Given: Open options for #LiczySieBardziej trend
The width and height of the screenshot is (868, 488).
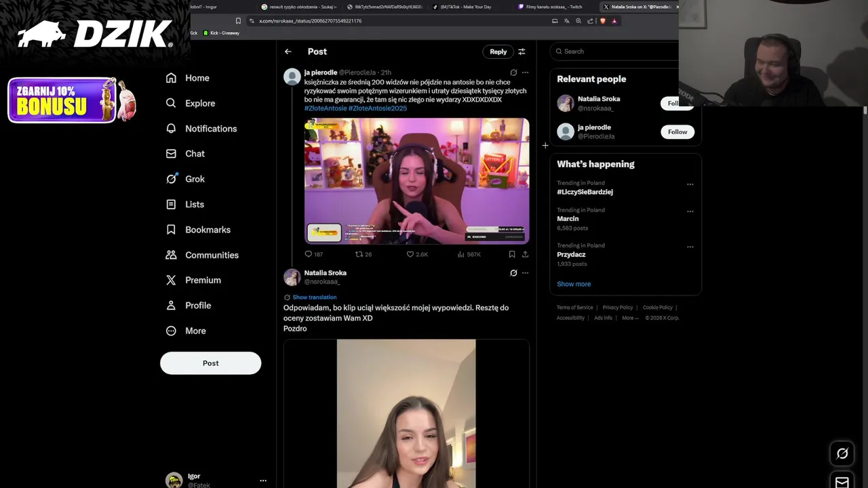Looking at the screenshot, I should pyautogui.click(x=690, y=184).
